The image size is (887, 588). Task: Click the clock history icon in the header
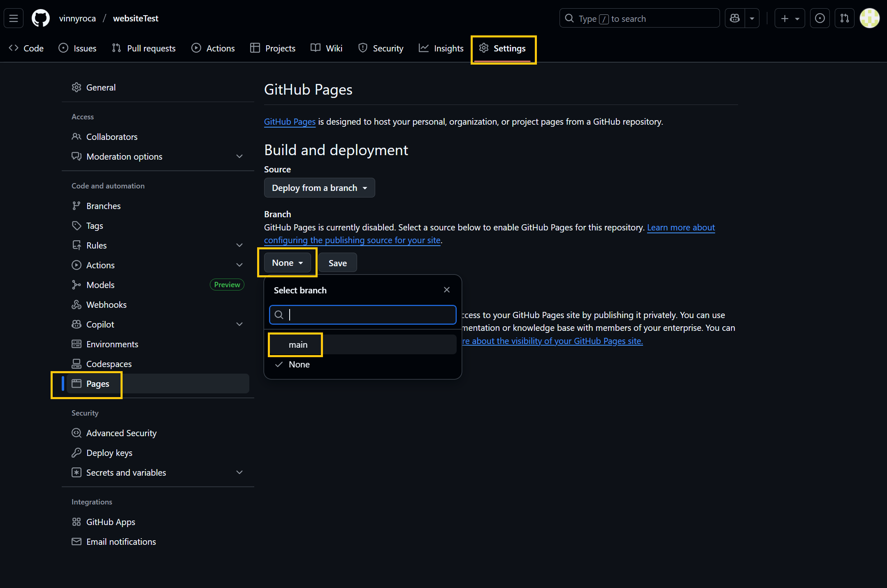pos(820,18)
